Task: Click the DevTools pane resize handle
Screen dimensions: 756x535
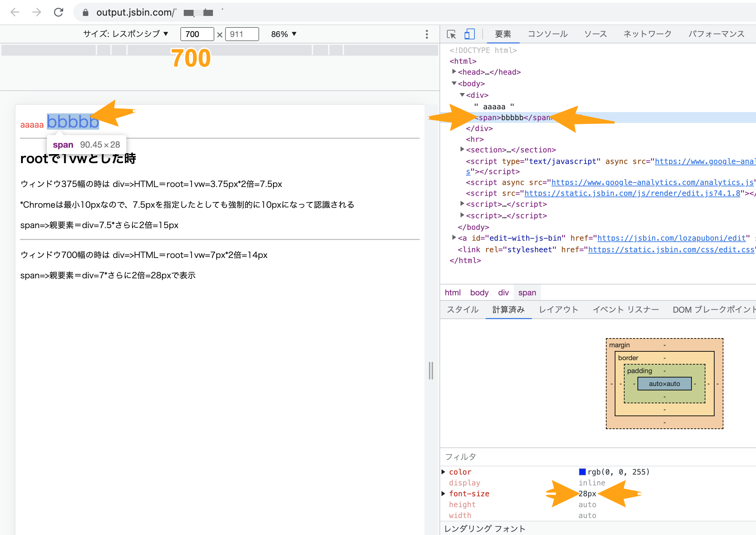Action: click(431, 370)
